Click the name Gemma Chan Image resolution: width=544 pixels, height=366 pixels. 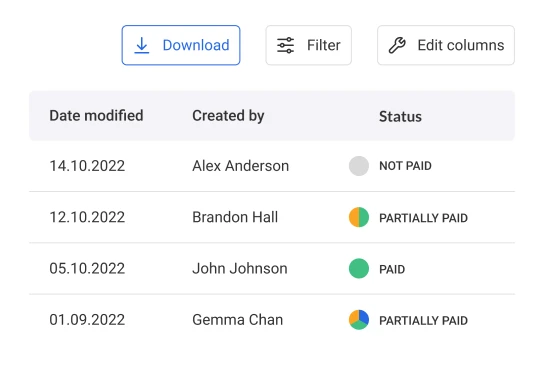point(238,320)
